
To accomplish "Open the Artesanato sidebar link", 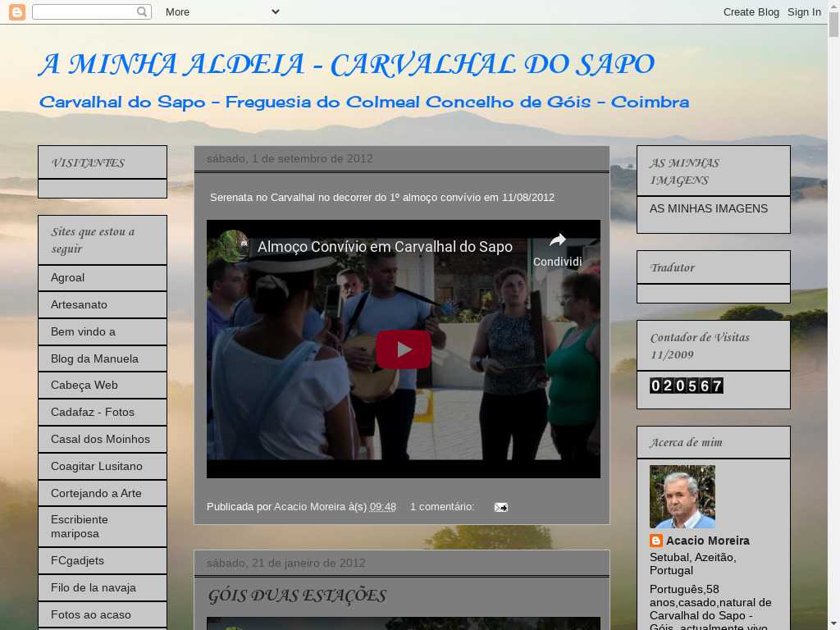I will (x=79, y=305).
